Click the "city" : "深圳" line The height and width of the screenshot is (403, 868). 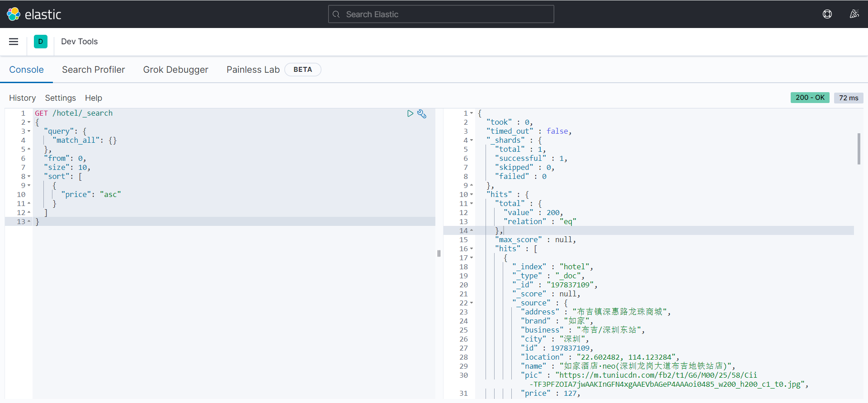[x=555, y=339]
